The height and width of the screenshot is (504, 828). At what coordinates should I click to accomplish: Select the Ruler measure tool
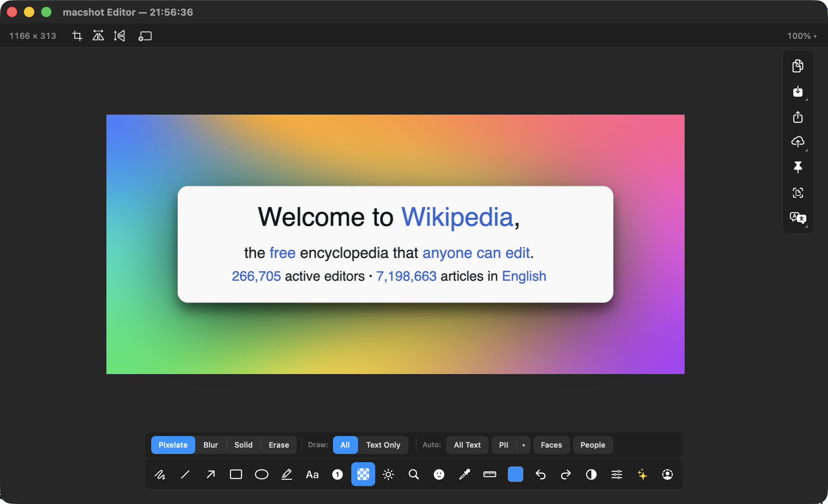pyautogui.click(x=490, y=475)
